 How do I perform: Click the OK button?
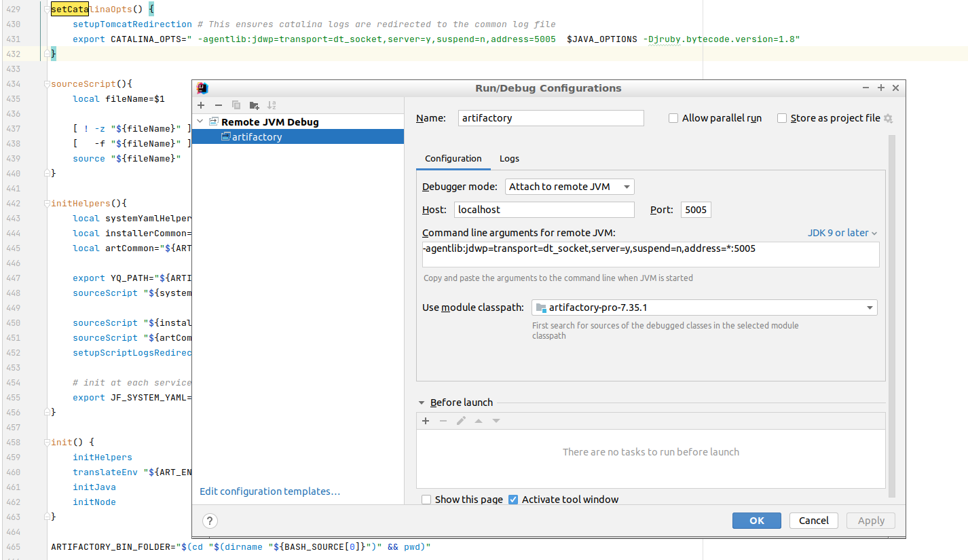756,521
